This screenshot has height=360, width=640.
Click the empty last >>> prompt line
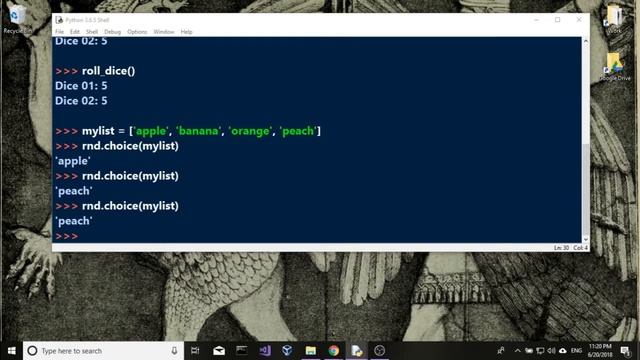[x=67, y=236]
